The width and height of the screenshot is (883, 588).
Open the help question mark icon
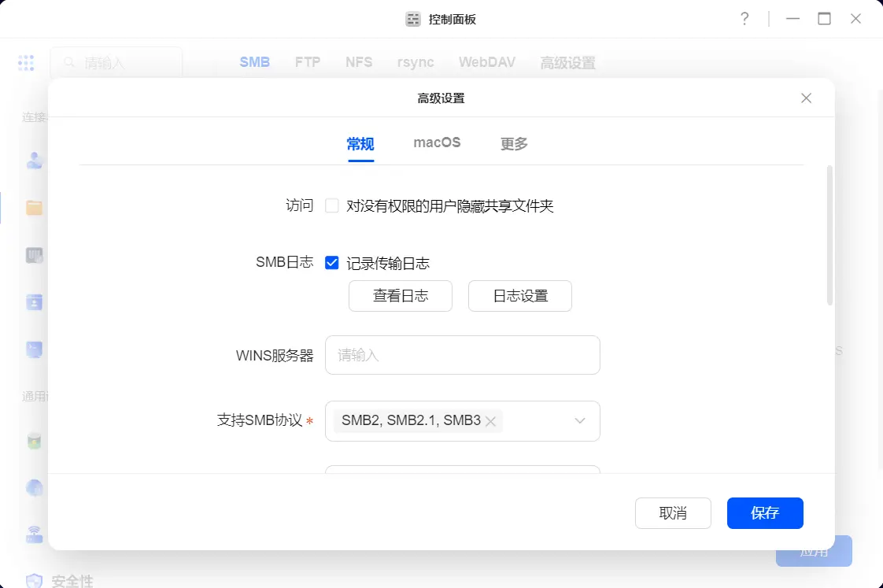(x=744, y=19)
